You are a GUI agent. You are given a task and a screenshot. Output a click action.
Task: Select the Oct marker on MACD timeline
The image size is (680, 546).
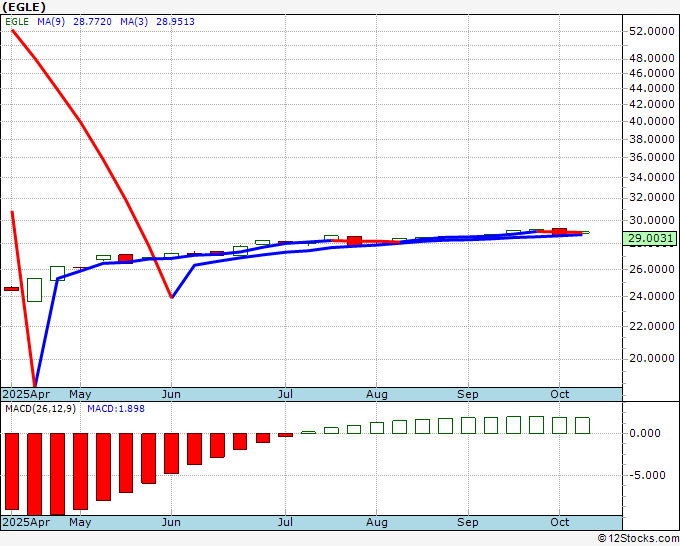tap(559, 522)
